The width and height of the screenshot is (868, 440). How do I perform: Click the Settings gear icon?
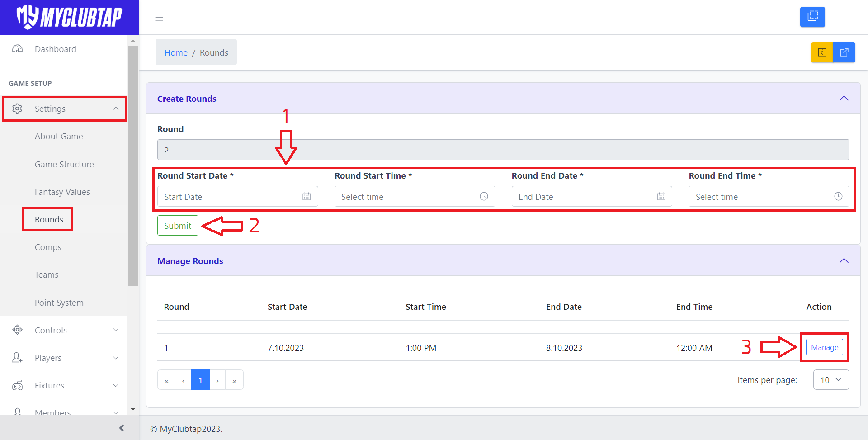click(x=17, y=109)
